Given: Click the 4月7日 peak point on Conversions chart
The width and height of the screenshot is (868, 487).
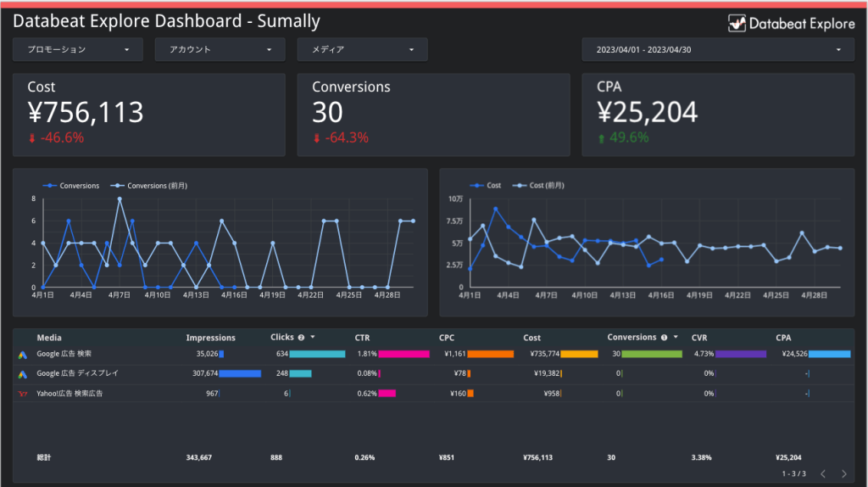Looking at the screenshot, I should (120, 199).
